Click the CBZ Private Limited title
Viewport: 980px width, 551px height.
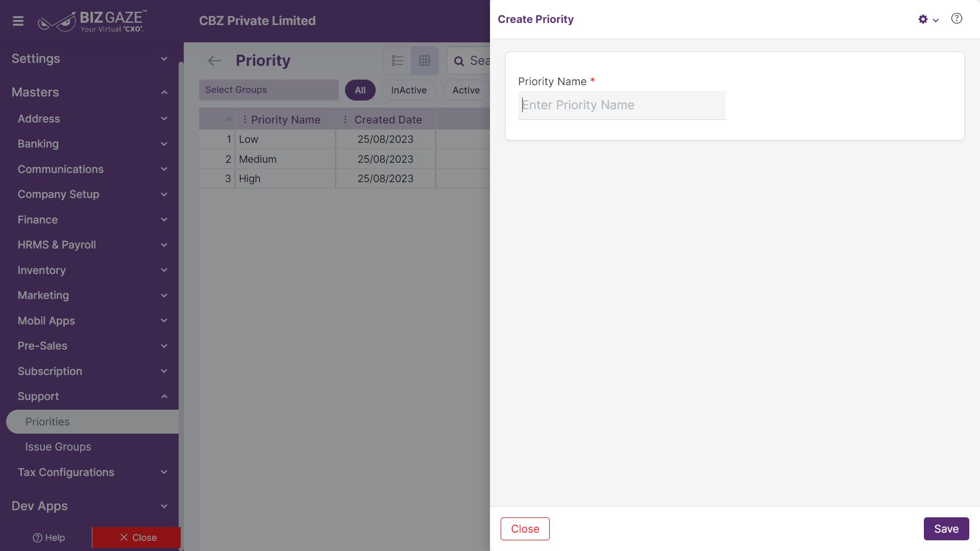coord(257,21)
